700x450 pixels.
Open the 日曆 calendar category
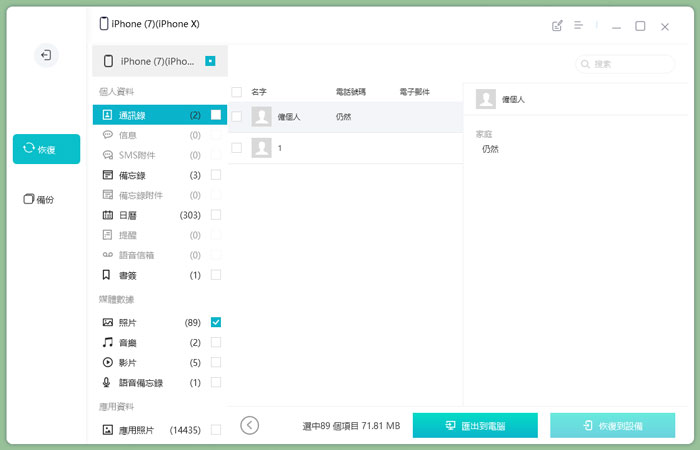tap(160, 215)
